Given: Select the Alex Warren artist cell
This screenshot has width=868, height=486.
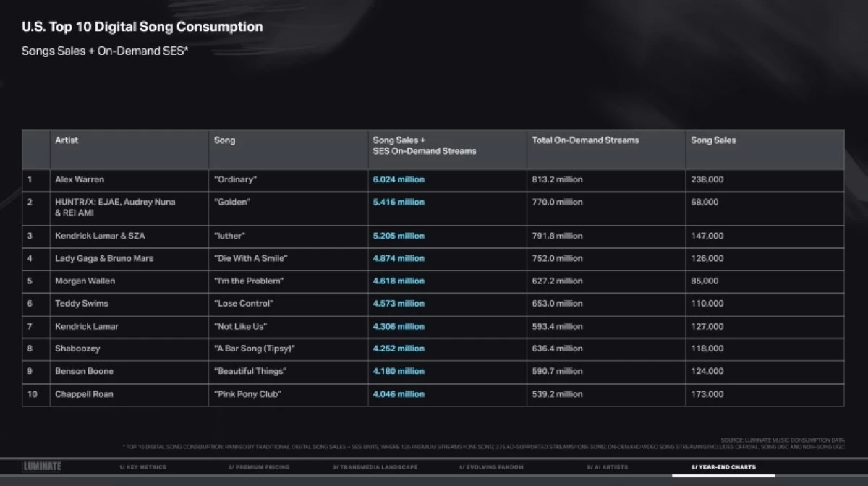Looking at the screenshot, I should (x=80, y=179).
